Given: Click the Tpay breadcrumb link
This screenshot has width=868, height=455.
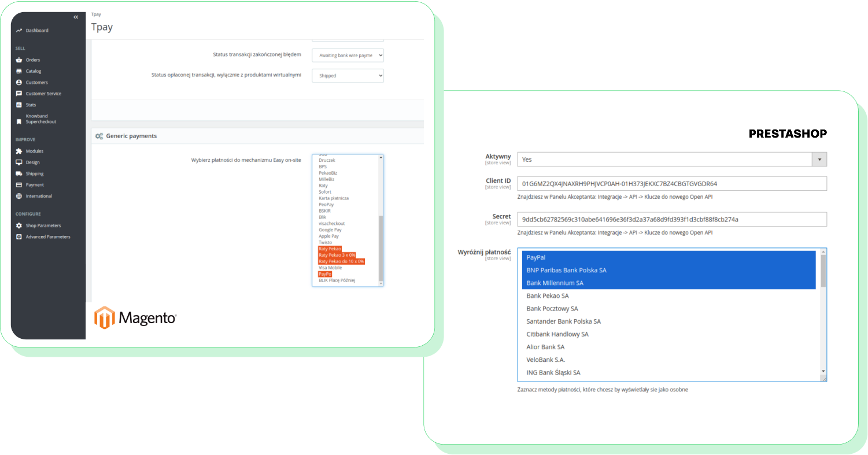Looking at the screenshot, I should tap(96, 14).
